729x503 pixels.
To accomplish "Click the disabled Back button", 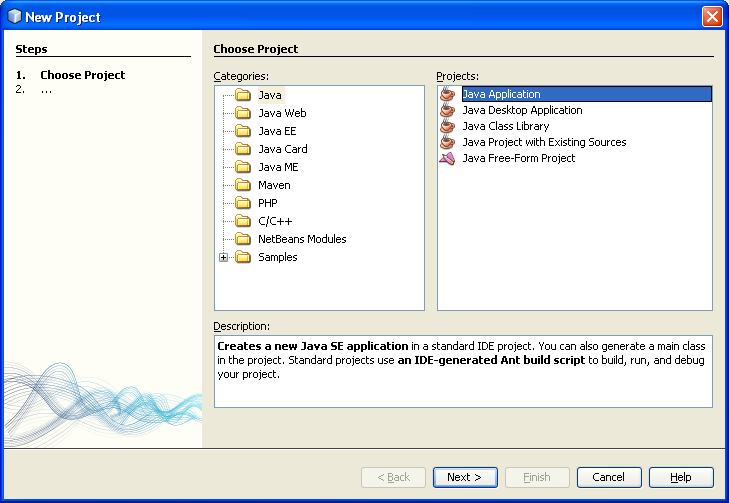I will tap(393, 477).
